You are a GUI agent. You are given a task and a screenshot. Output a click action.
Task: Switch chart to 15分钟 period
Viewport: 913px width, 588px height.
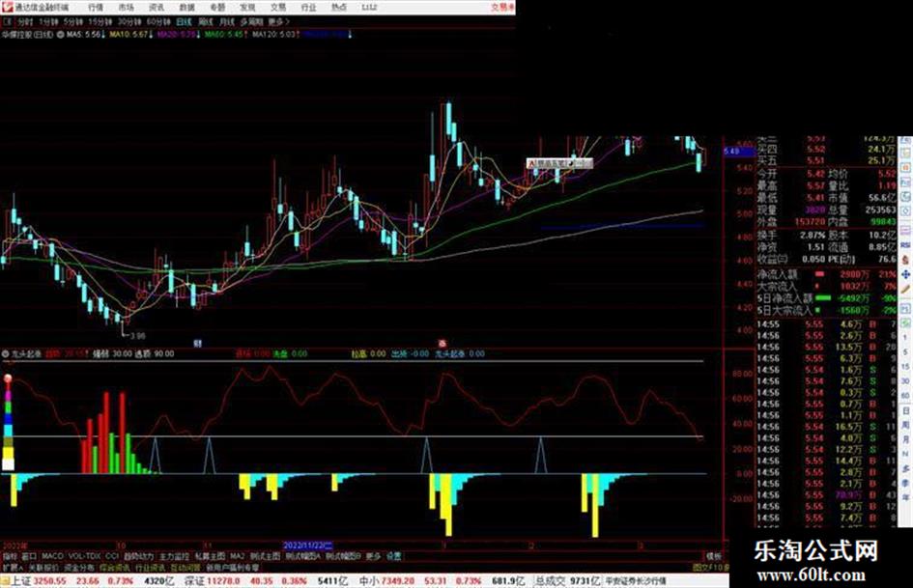pos(100,22)
